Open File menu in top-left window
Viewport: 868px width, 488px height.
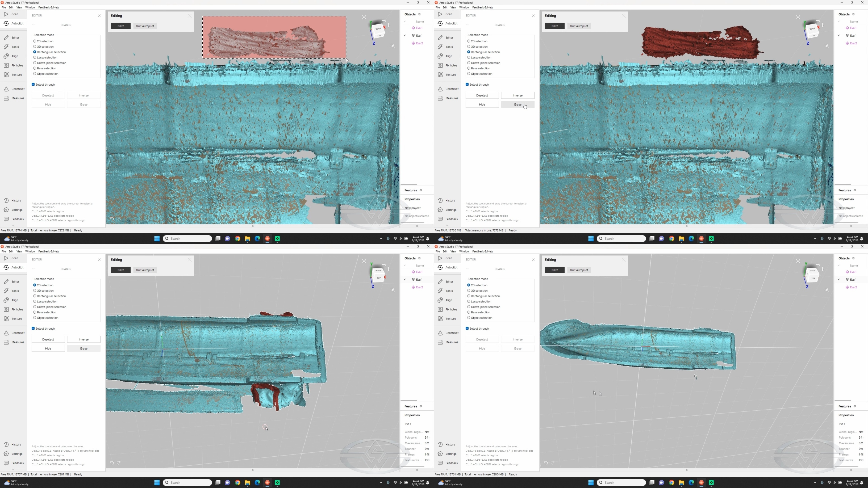[3, 7]
